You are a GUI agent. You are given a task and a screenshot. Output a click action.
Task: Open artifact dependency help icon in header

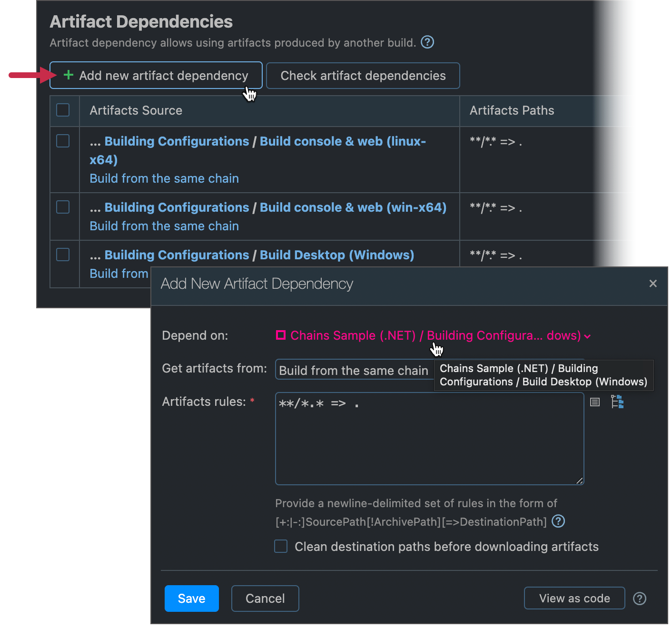click(x=427, y=42)
